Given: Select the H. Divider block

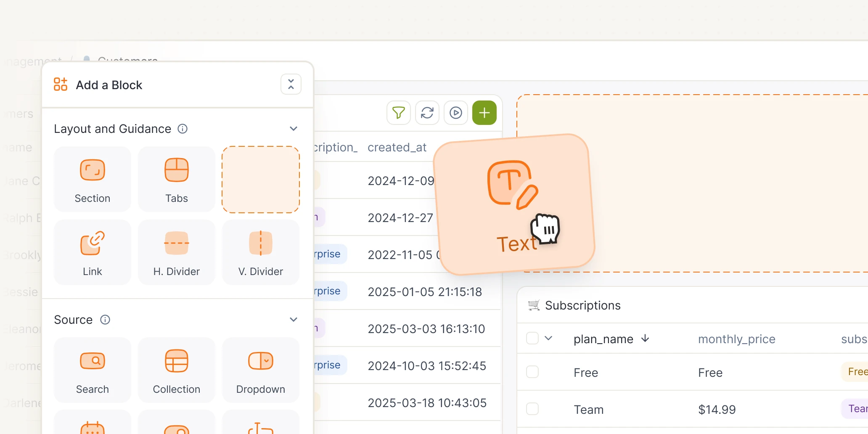Looking at the screenshot, I should [176, 252].
